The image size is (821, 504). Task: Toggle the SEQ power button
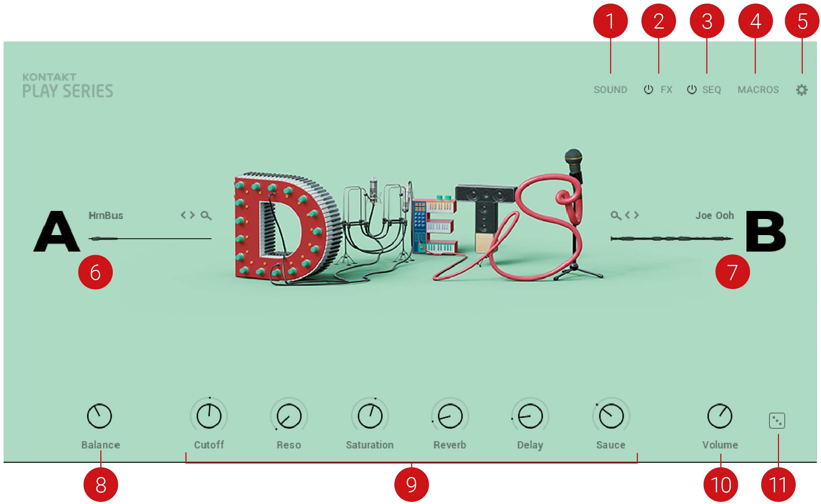tap(692, 89)
